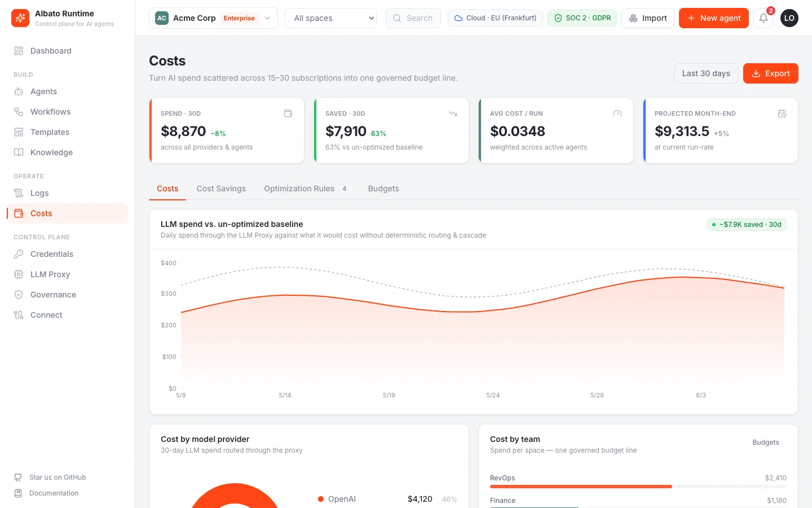This screenshot has width=812, height=508.
Task: Click the Knowledge book icon in sidebar
Action: pyautogui.click(x=19, y=152)
